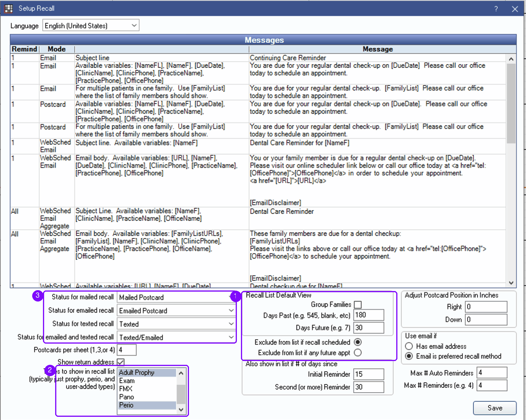This screenshot has width=526, height=420.
Task: Open the Status for texted recall dropdown
Action: pyautogui.click(x=176, y=324)
